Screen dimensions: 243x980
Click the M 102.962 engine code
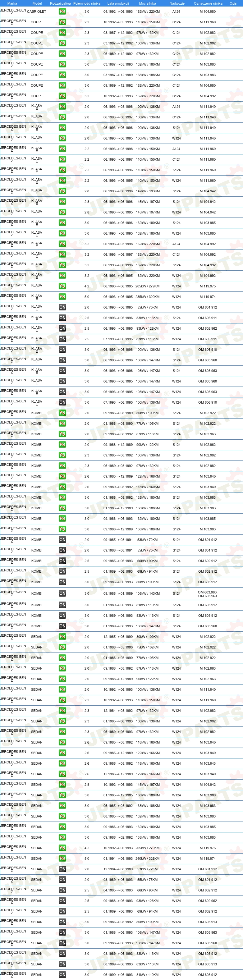208,445
